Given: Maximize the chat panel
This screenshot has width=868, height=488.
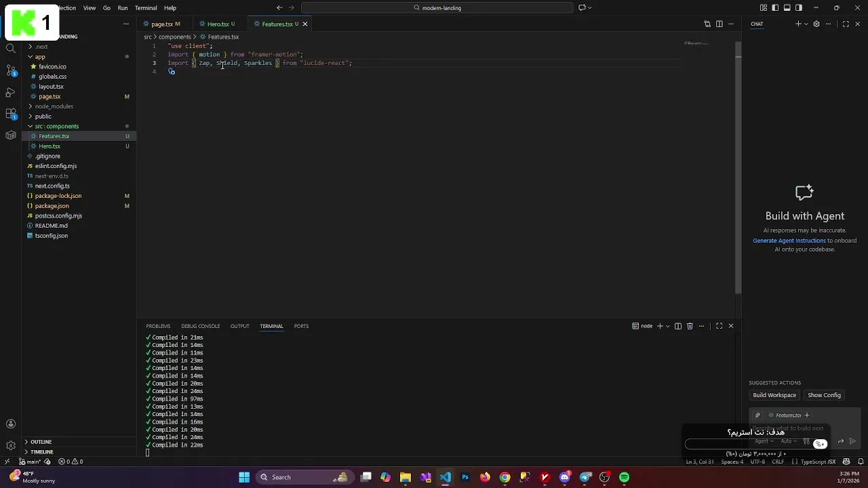Looking at the screenshot, I should (x=846, y=24).
